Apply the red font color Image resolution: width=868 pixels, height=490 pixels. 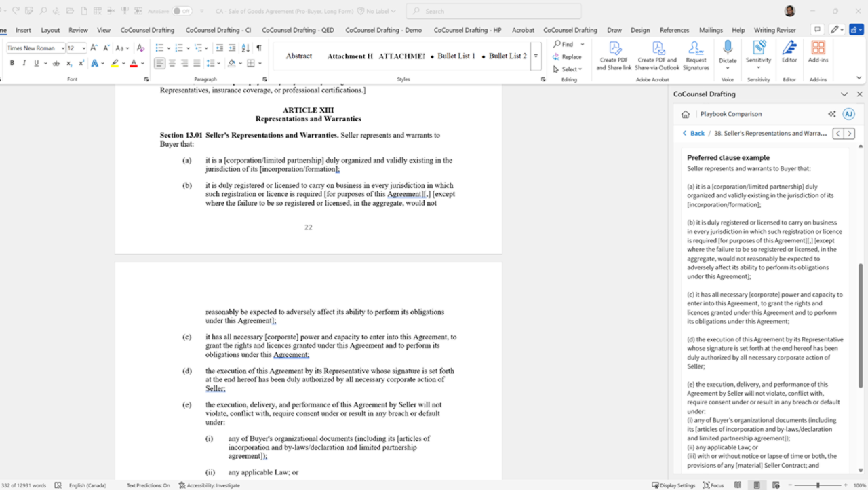click(x=134, y=63)
